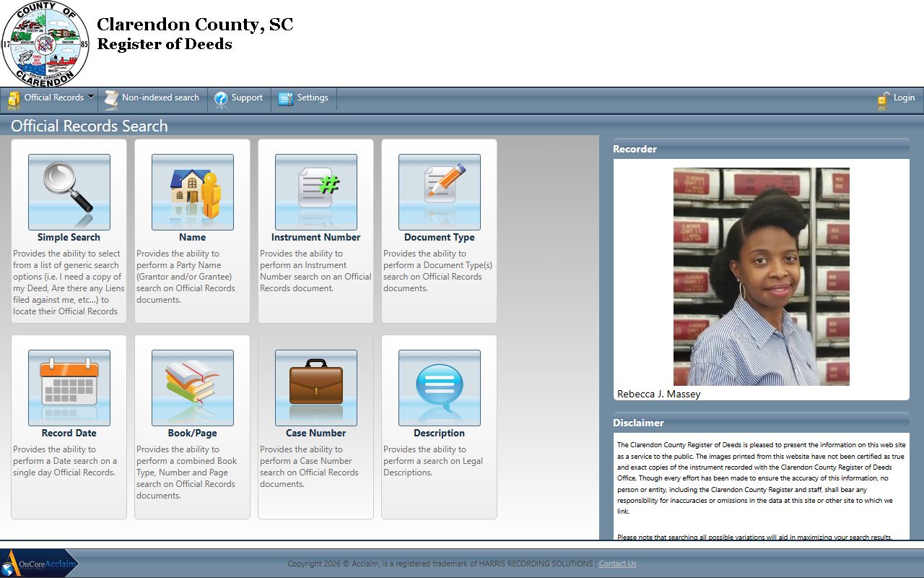Click the Simple Search description text
Screen dimensions: 924x578
(x=69, y=282)
